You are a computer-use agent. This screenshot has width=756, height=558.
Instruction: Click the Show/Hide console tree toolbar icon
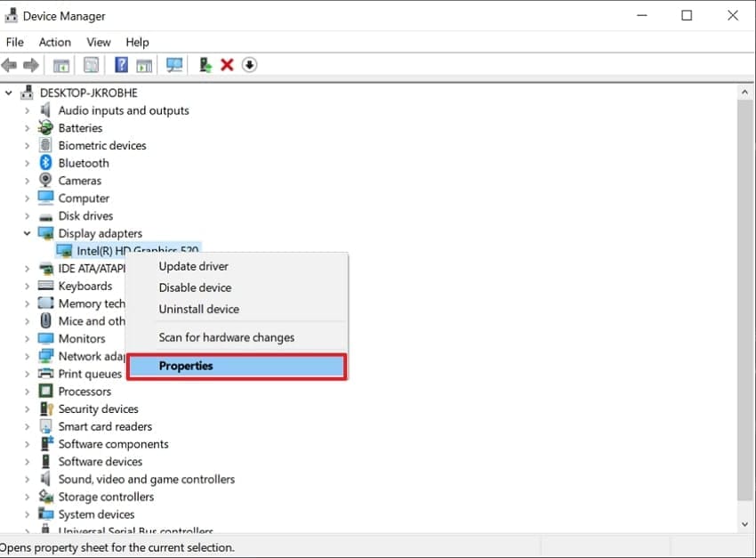61,65
